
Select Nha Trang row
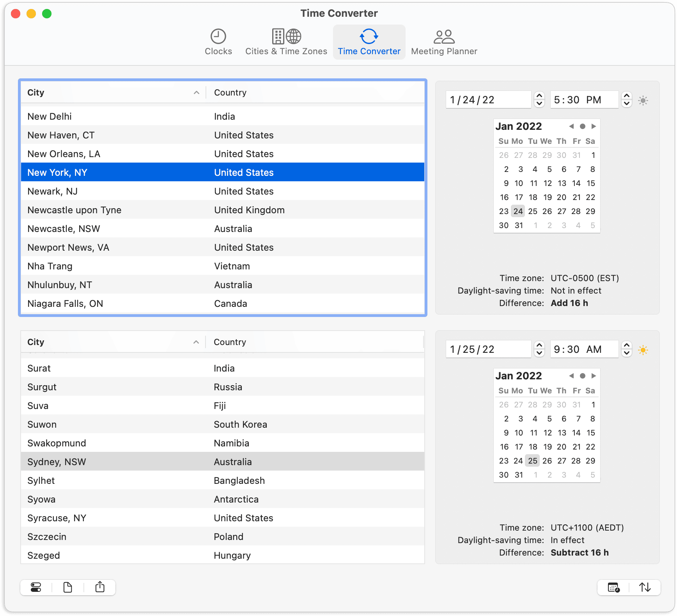pyautogui.click(x=223, y=266)
